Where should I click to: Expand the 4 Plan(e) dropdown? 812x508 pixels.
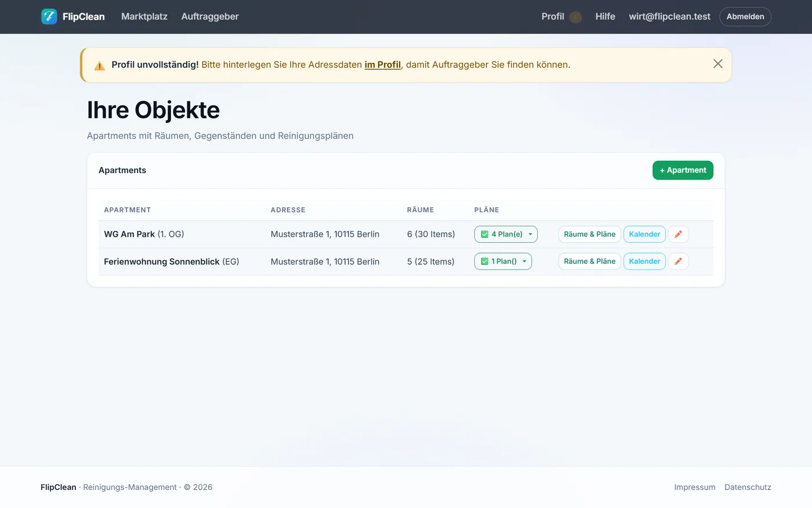click(x=506, y=234)
